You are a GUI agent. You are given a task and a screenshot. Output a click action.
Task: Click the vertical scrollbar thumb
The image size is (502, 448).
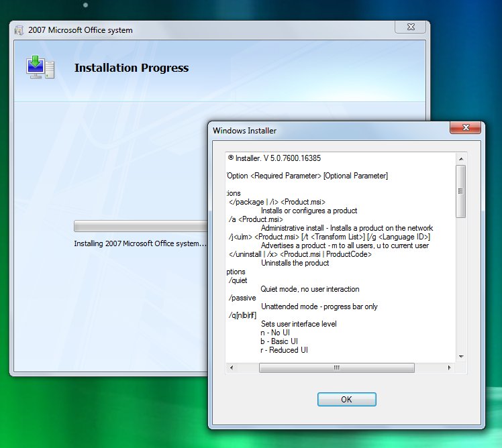[x=460, y=191]
